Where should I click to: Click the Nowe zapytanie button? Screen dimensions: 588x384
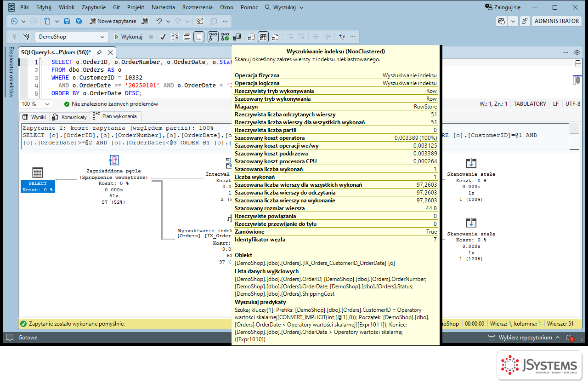coord(113,21)
